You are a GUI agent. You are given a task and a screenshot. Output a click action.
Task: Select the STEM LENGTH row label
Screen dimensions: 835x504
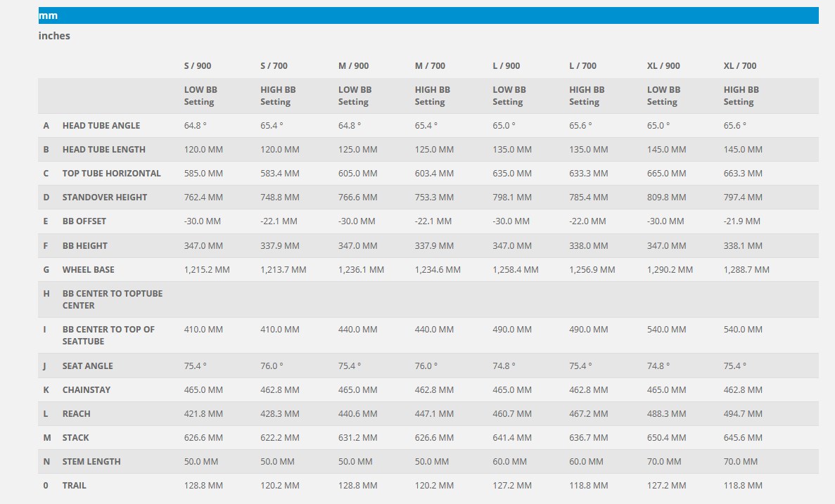pos(91,462)
